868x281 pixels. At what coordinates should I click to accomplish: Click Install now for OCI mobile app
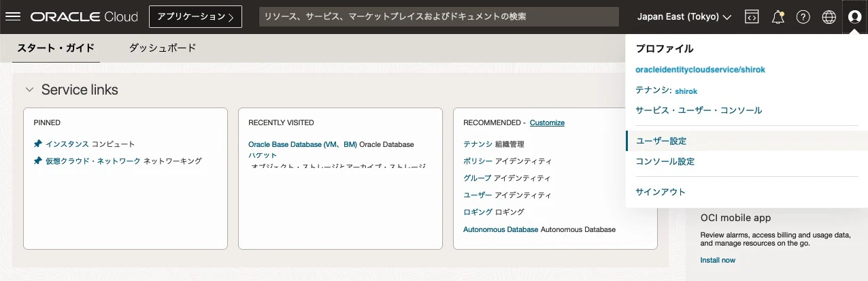[x=718, y=260]
